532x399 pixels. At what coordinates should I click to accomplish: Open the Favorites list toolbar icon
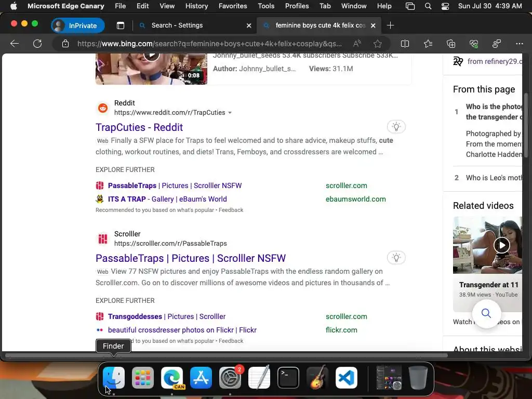click(x=428, y=44)
